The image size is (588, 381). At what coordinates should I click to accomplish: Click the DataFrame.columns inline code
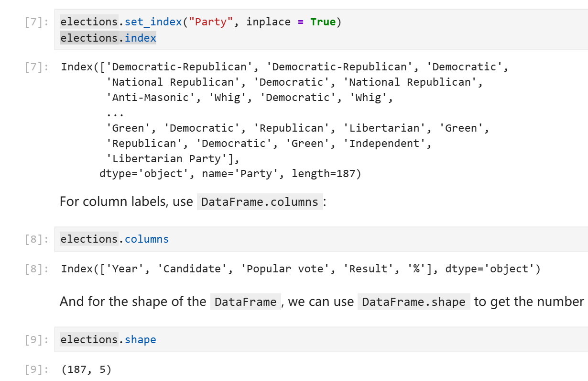pyautogui.click(x=260, y=202)
